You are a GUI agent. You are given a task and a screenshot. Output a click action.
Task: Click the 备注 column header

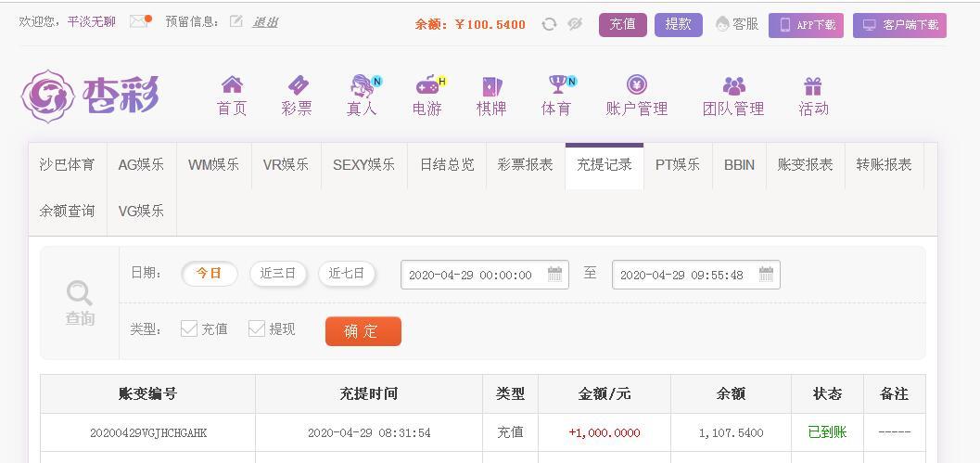pyautogui.click(x=894, y=394)
